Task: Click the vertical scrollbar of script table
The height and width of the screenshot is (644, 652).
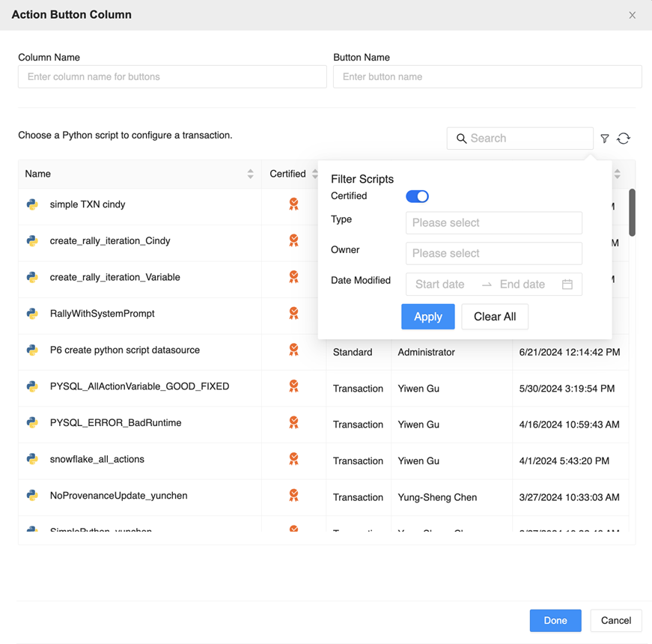Action: 632,213
